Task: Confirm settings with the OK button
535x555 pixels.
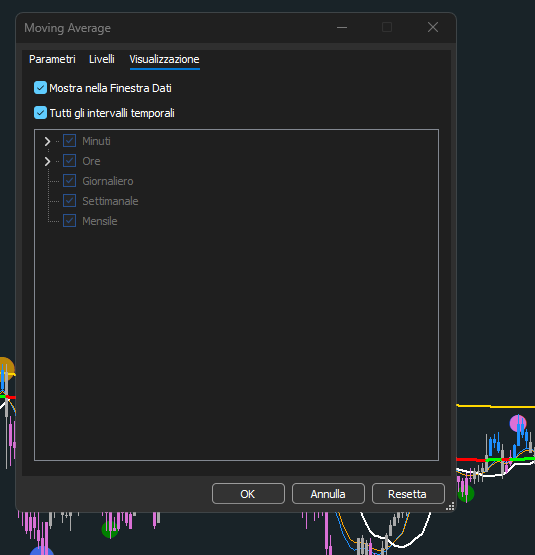Action: [248, 494]
